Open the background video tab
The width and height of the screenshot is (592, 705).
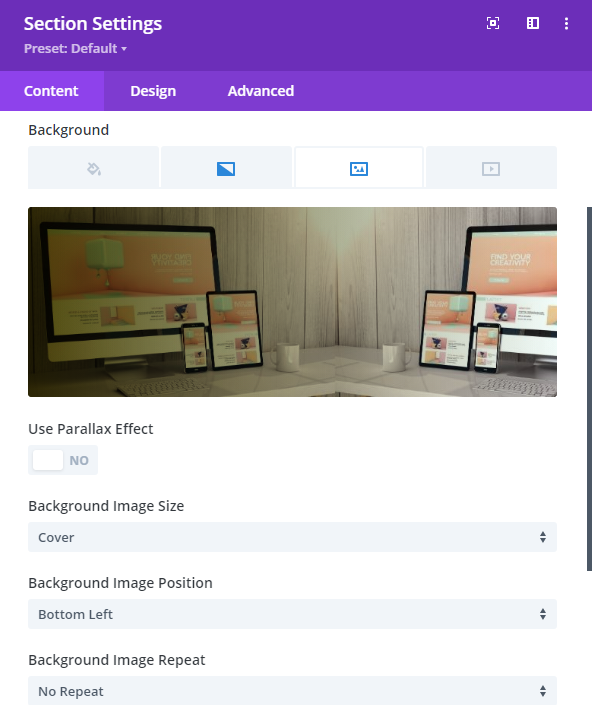point(491,168)
